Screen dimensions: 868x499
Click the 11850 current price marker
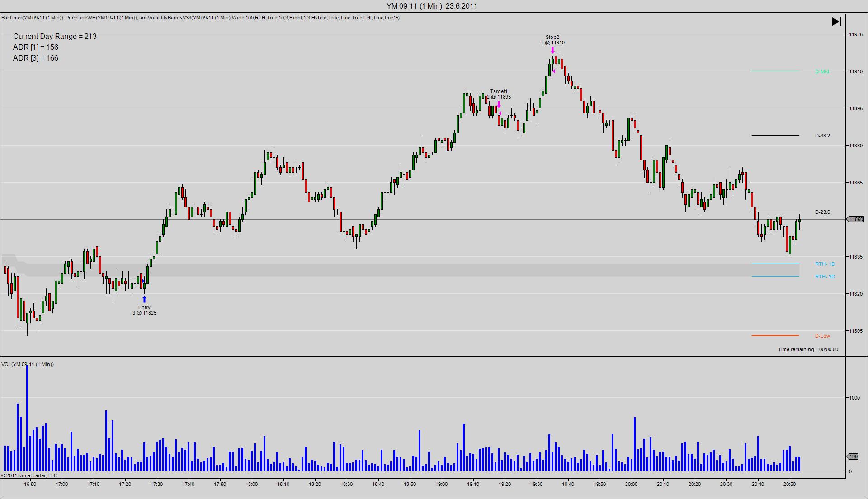pyautogui.click(x=855, y=219)
